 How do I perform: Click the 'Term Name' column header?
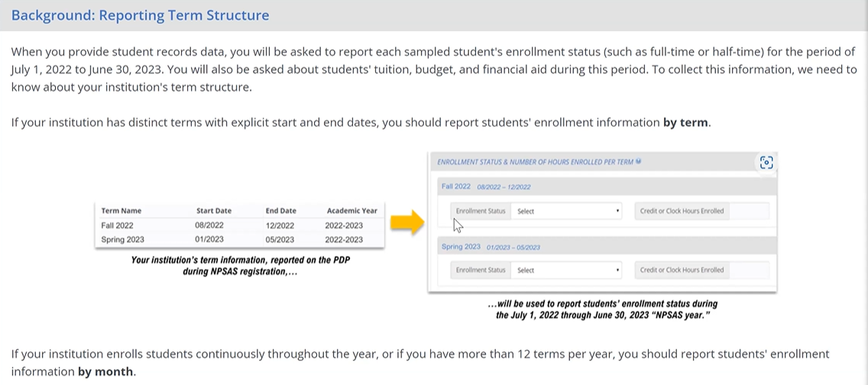(121, 211)
